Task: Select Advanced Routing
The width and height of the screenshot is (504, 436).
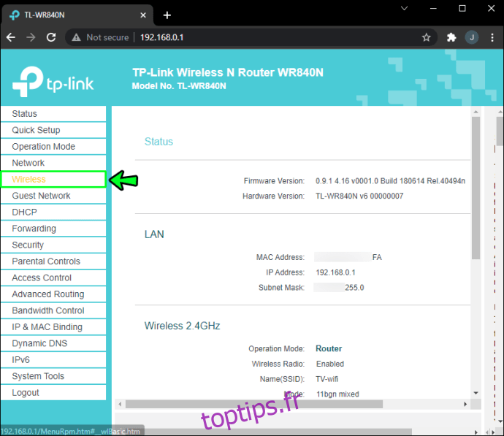Action: coord(53,294)
